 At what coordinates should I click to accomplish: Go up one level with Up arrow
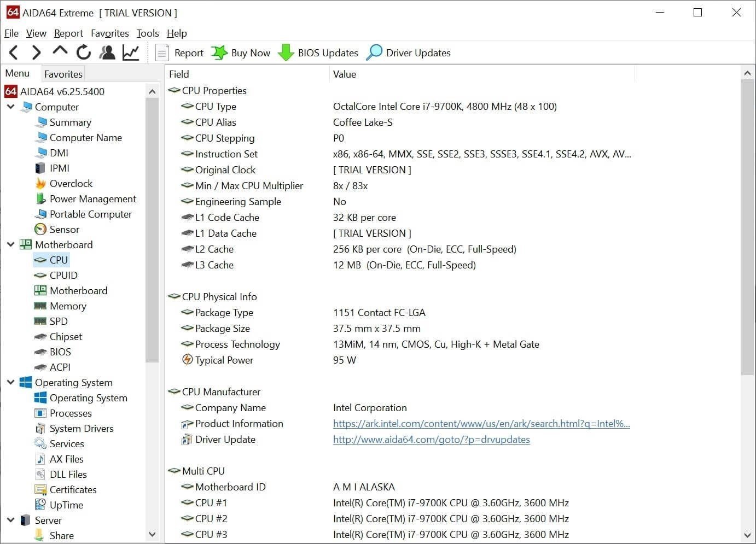[60, 51]
